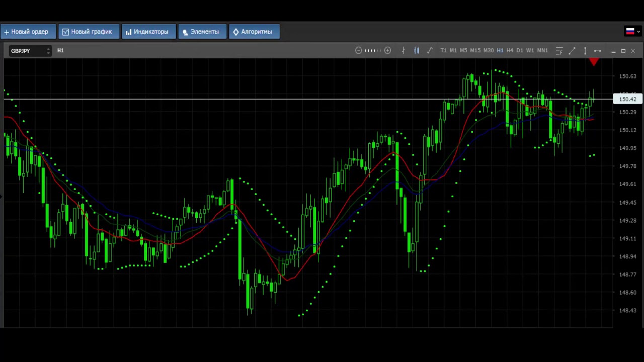644x362 pixels.
Task: Select the M5 timeframe
Action: [463, 51]
